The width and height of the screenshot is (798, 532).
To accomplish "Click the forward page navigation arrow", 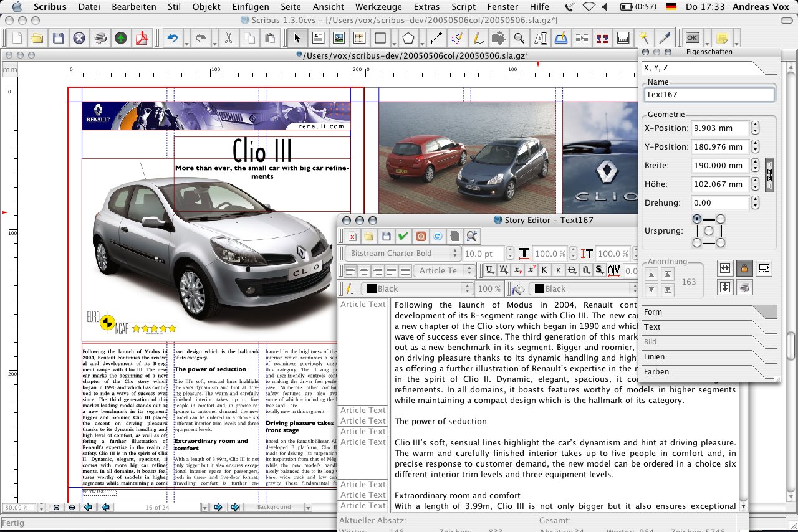I will [219, 507].
